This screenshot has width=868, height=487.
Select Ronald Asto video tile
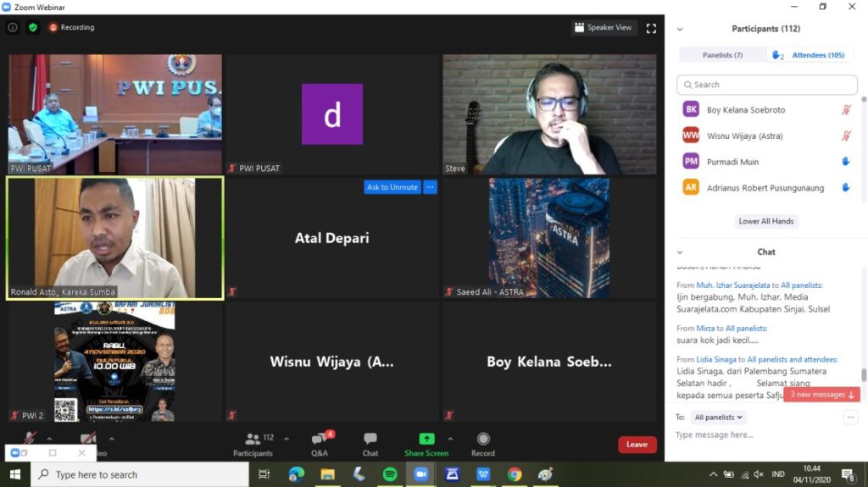point(115,238)
